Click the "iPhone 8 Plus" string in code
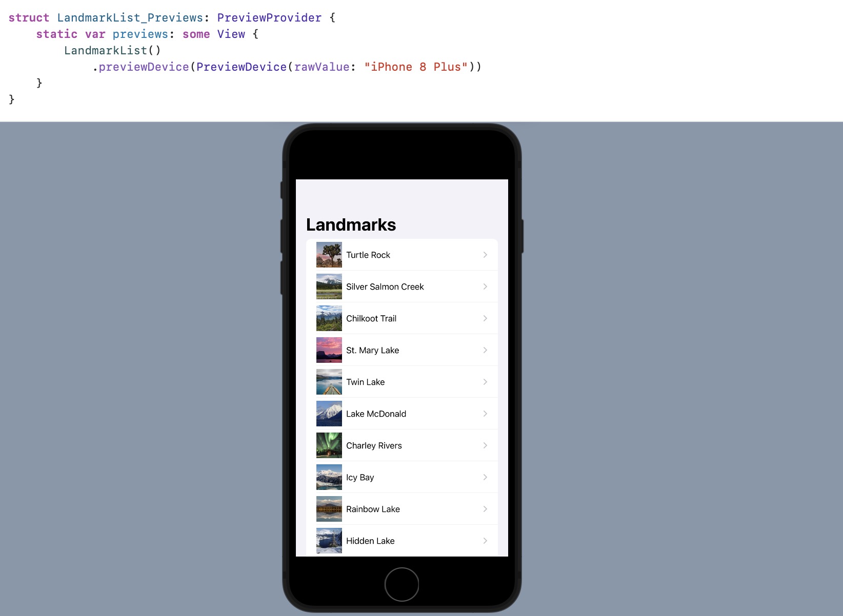This screenshot has width=843, height=616. click(416, 67)
